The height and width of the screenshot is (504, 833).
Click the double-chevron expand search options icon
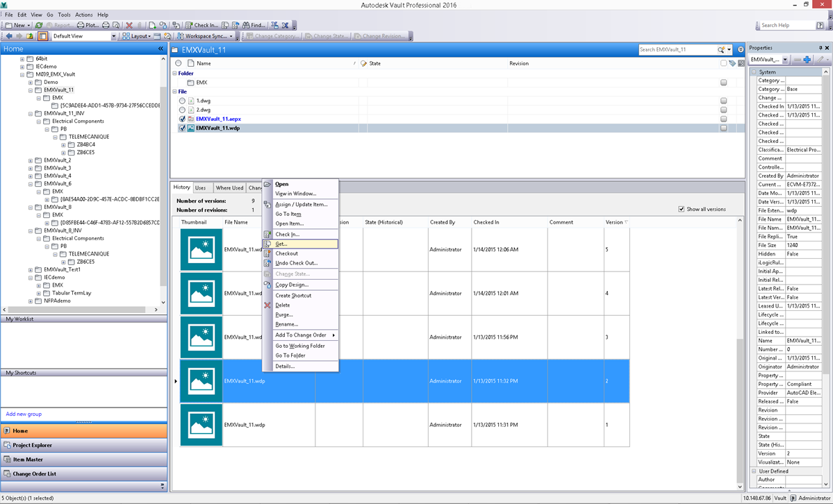[741, 49]
